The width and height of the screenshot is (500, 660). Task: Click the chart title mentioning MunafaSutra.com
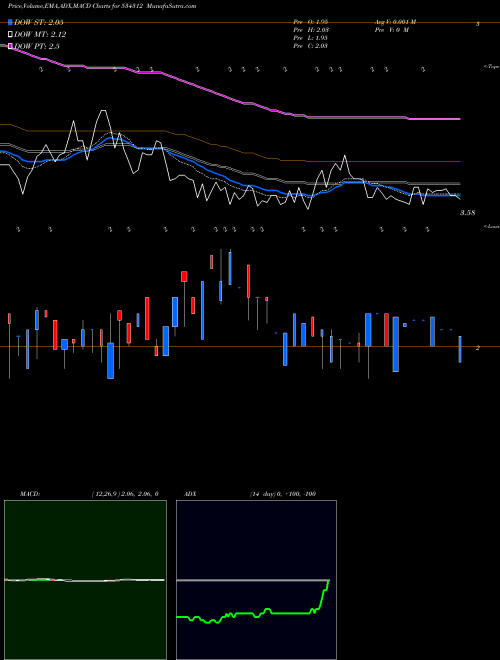coord(102,6)
